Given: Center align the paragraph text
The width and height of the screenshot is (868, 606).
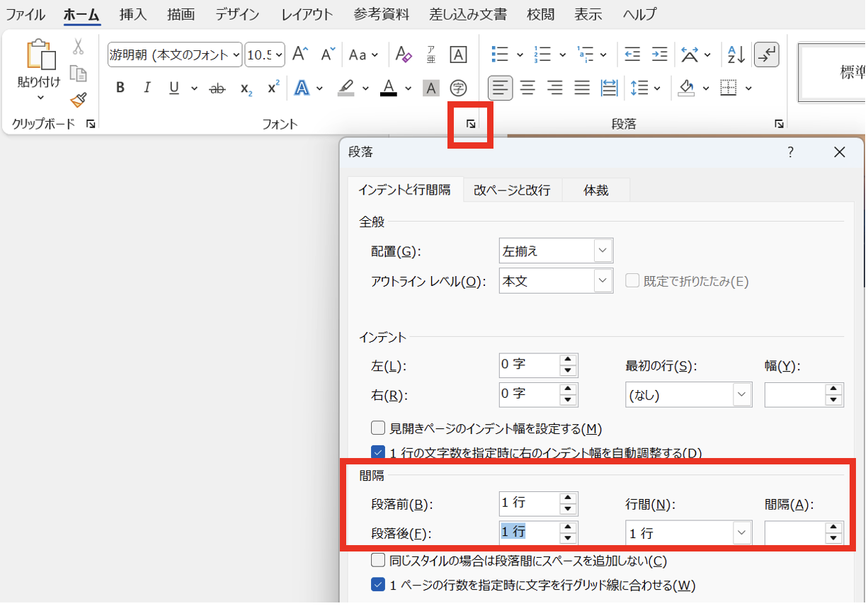Looking at the screenshot, I should pos(527,88).
